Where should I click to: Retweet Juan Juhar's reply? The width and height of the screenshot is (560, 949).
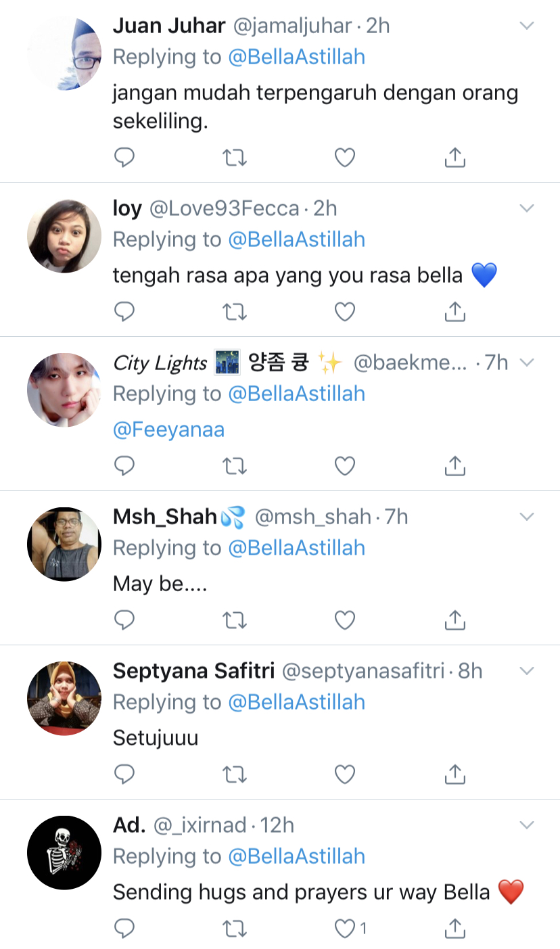pyautogui.click(x=235, y=158)
